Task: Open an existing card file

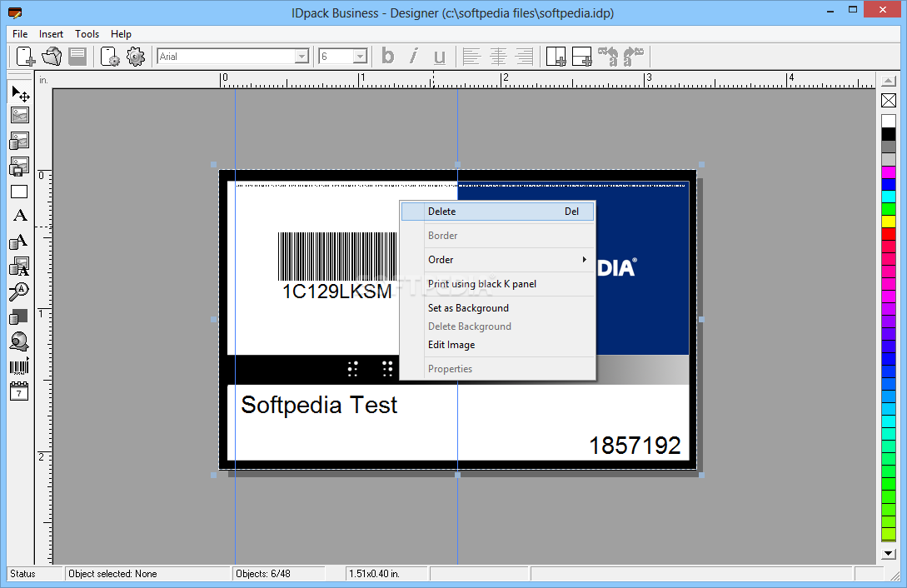Action: pyautogui.click(x=52, y=56)
